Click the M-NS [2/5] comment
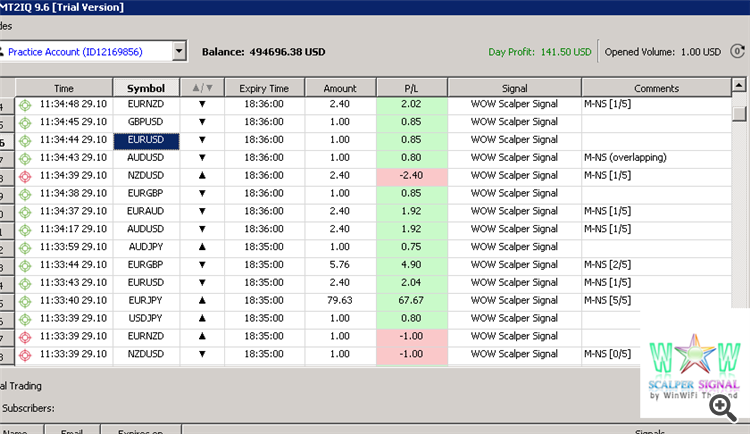This screenshot has height=434, width=750. pos(607,265)
